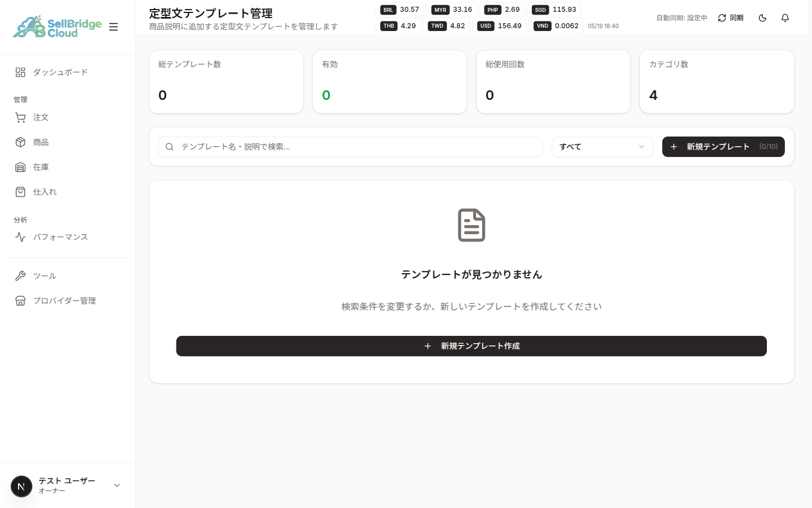
Task: Click the VND 0.0062 exchange rate badge
Action: [x=556, y=26]
